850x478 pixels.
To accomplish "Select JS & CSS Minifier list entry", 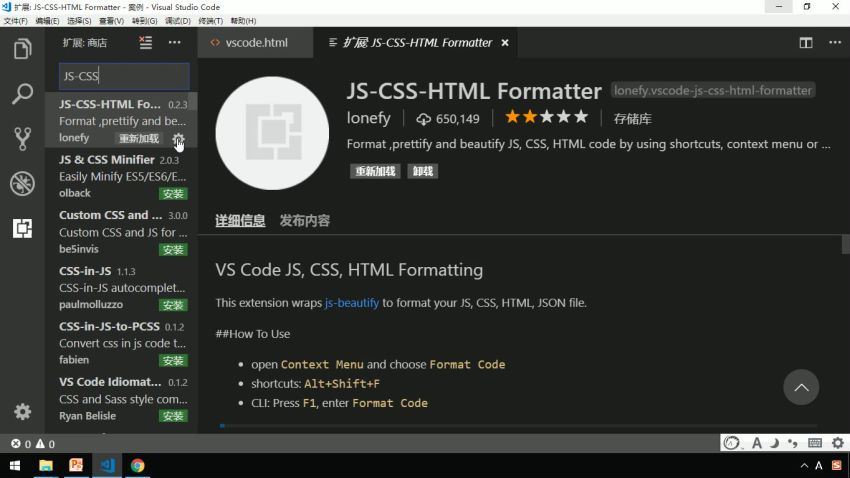I will click(120, 176).
